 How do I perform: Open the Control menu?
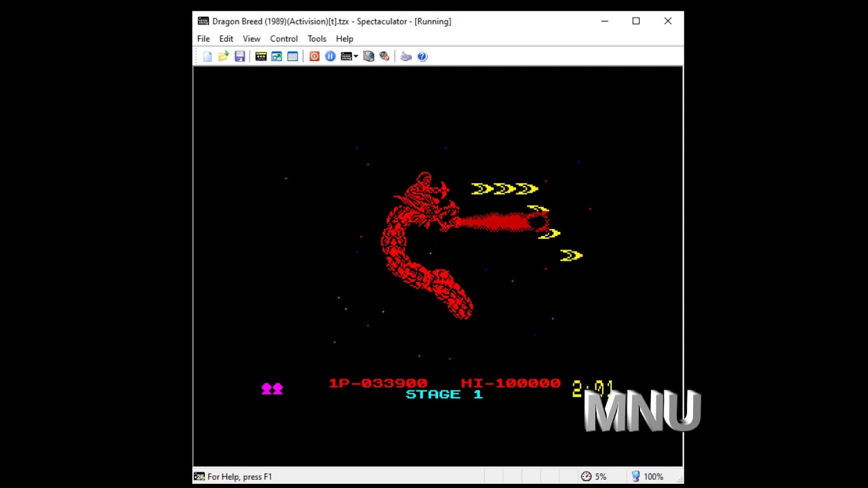point(283,39)
